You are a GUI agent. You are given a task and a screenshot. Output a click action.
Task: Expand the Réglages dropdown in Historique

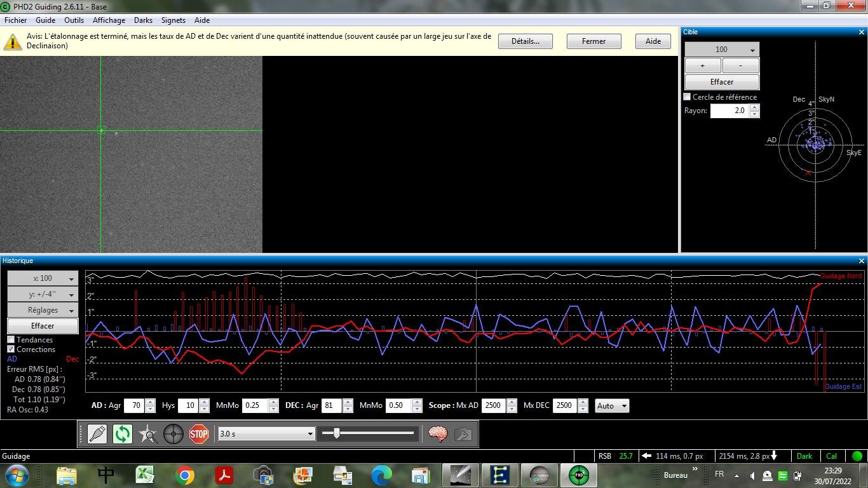click(43, 310)
